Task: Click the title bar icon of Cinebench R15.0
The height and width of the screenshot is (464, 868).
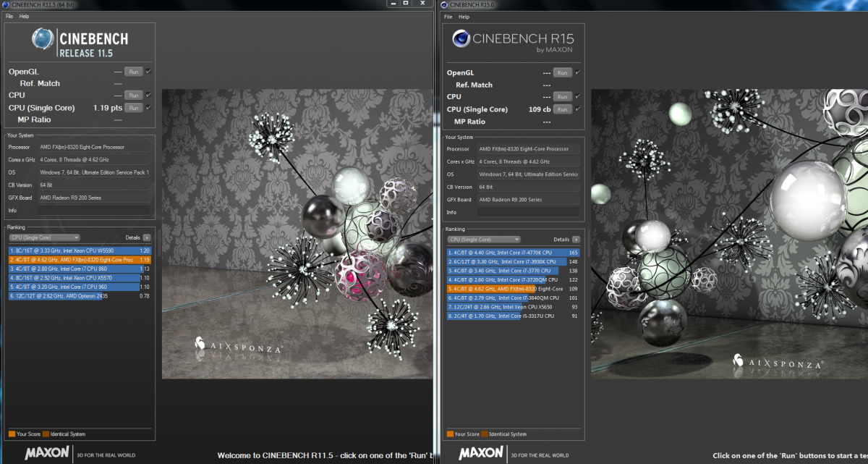Action: (x=444, y=5)
